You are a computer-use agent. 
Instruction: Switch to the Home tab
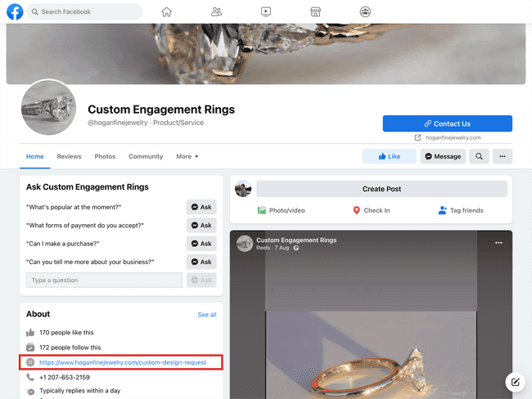[35, 156]
